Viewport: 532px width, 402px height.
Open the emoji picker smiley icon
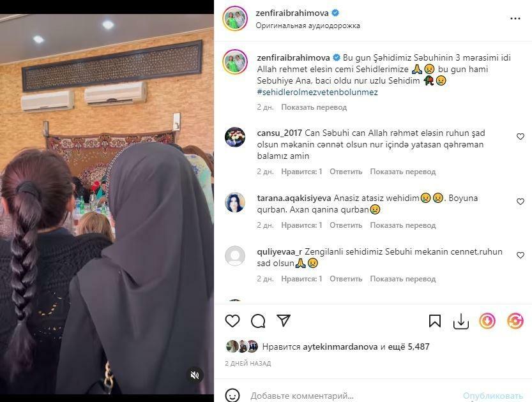[x=232, y=395]
